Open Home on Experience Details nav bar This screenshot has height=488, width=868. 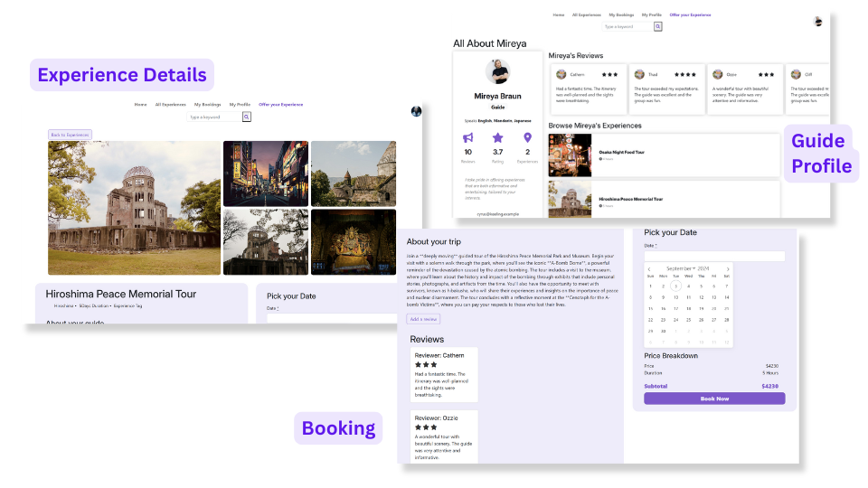point(141,104)
